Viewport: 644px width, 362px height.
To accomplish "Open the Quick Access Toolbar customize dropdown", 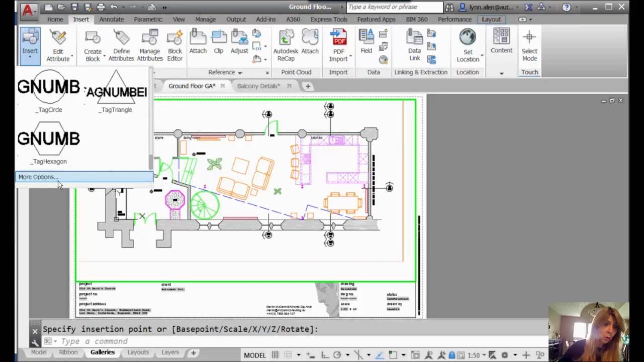I will coord(165,7).
